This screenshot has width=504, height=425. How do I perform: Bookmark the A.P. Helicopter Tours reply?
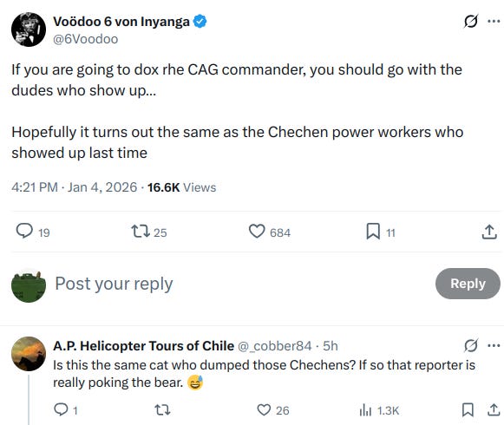tap(468, 410)
